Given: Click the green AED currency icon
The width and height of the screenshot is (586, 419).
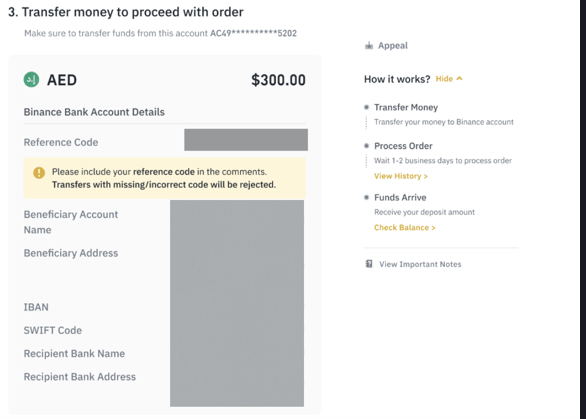Looking at the screenshot, I should pos(31,80).
